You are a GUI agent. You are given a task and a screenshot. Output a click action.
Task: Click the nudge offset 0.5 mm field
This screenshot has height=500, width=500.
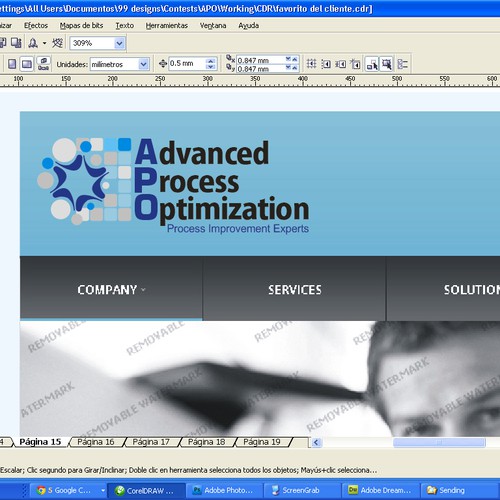click(187, 63)
